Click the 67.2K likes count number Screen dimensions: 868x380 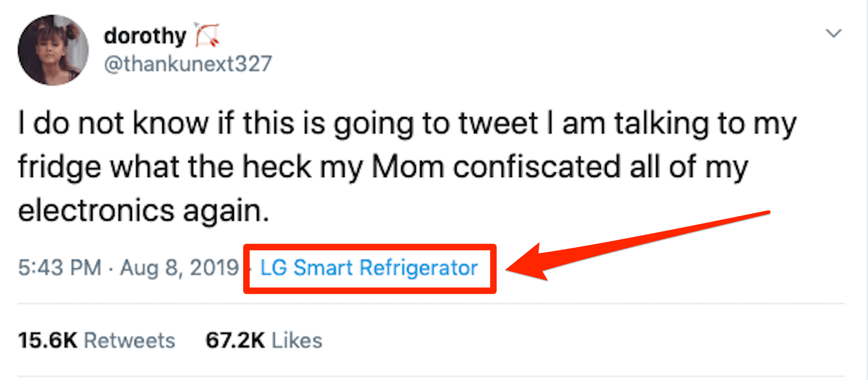[235, 341]
